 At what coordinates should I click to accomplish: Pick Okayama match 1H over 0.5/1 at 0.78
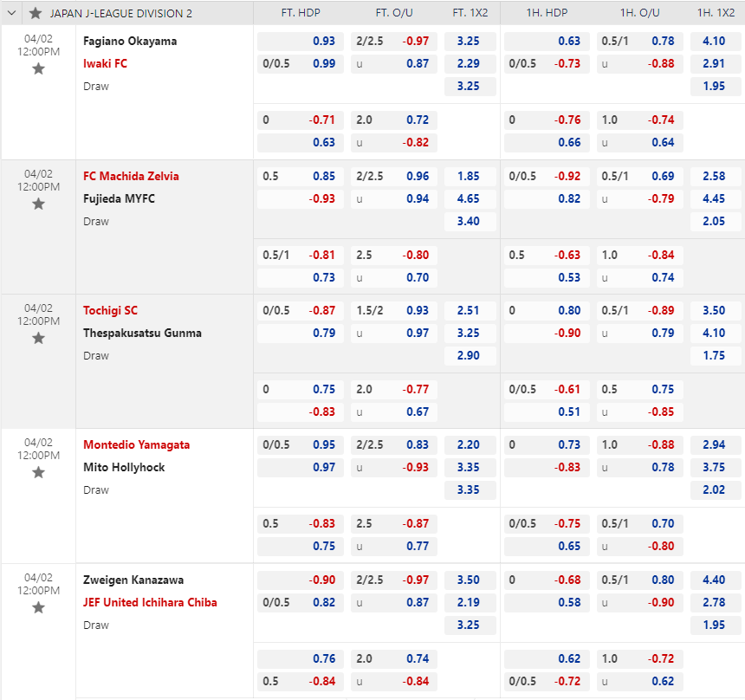[x=640, y=42]
